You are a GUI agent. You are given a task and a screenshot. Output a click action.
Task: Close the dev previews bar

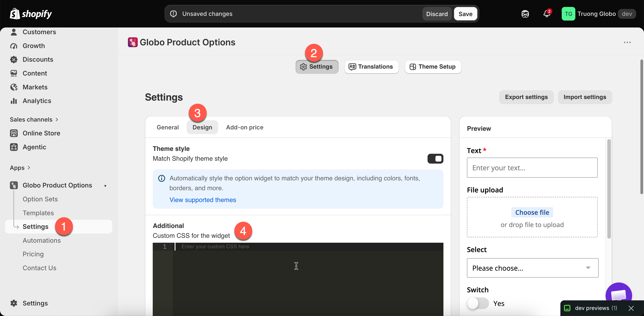pos(631,308)
